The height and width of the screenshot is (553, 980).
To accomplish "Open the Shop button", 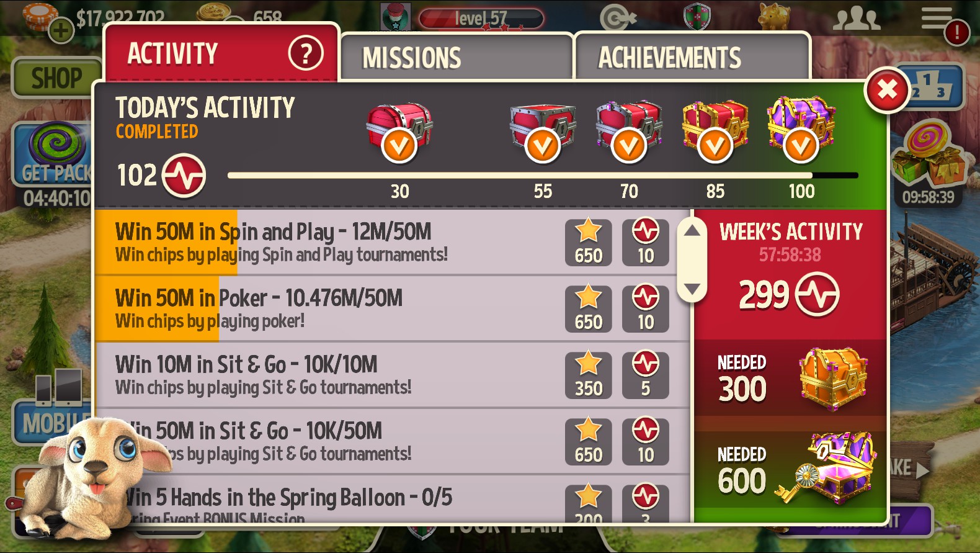I will click(56, 78).
